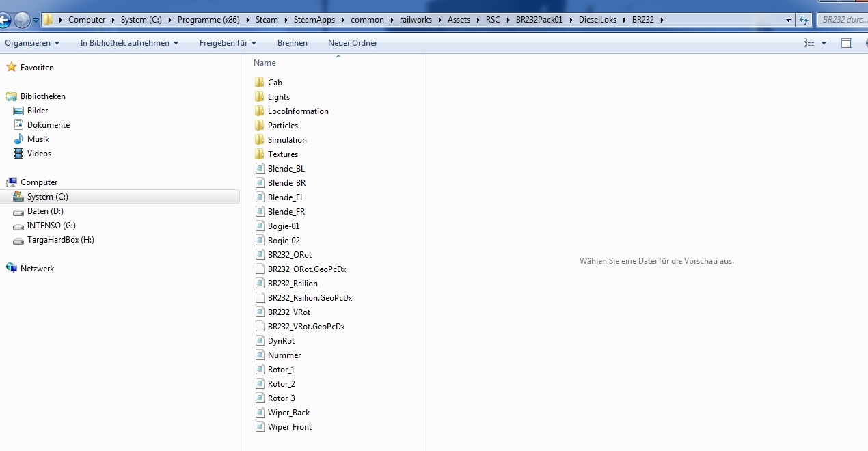This screenshot has height=451, width=868.
Task: Open the Cab folder icon
Action: coord(259,82)
